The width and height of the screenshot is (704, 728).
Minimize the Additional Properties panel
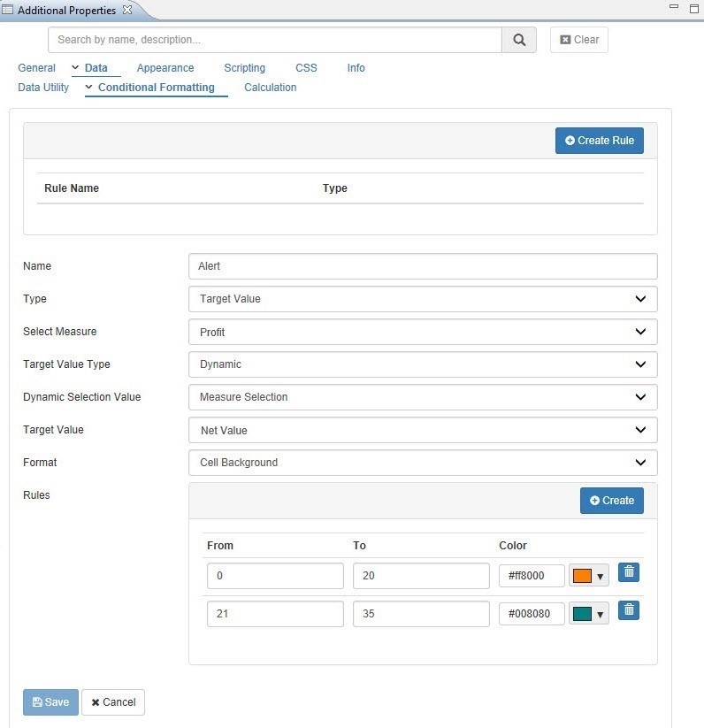[x=675, y=7]
